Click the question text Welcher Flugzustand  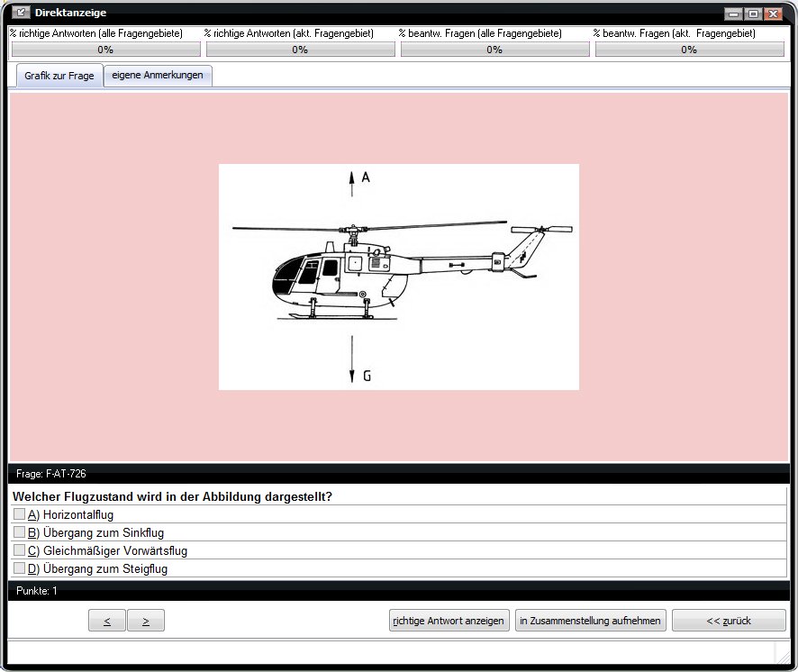click(172, 496)
